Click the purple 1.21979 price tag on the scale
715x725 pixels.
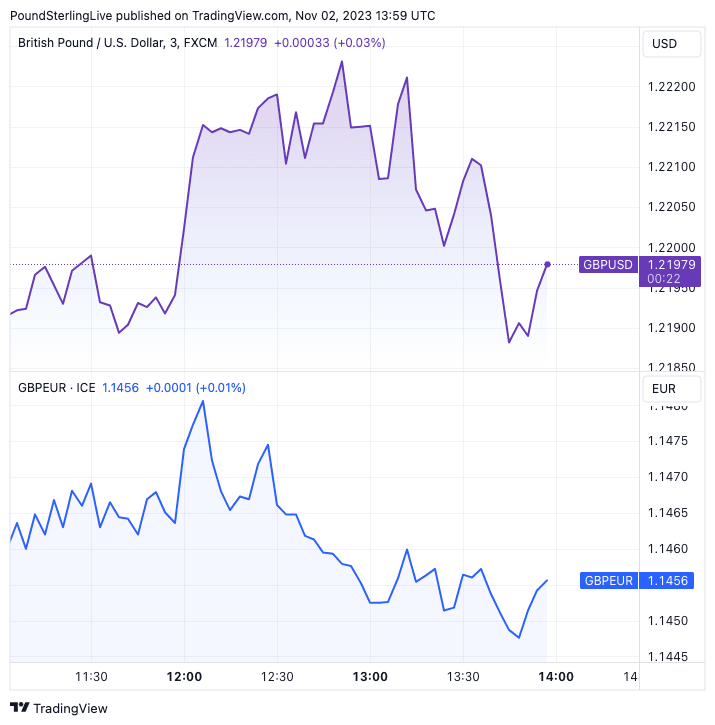[671, 264]
